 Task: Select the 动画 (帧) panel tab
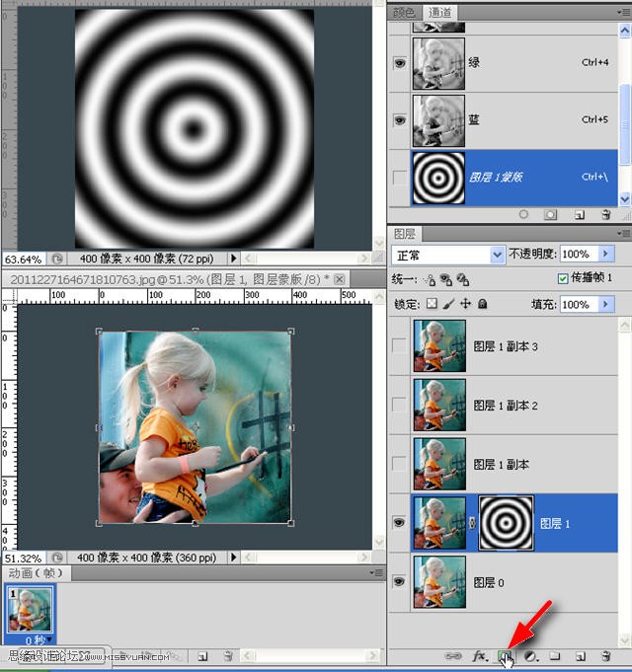click(x=36, y=573)
